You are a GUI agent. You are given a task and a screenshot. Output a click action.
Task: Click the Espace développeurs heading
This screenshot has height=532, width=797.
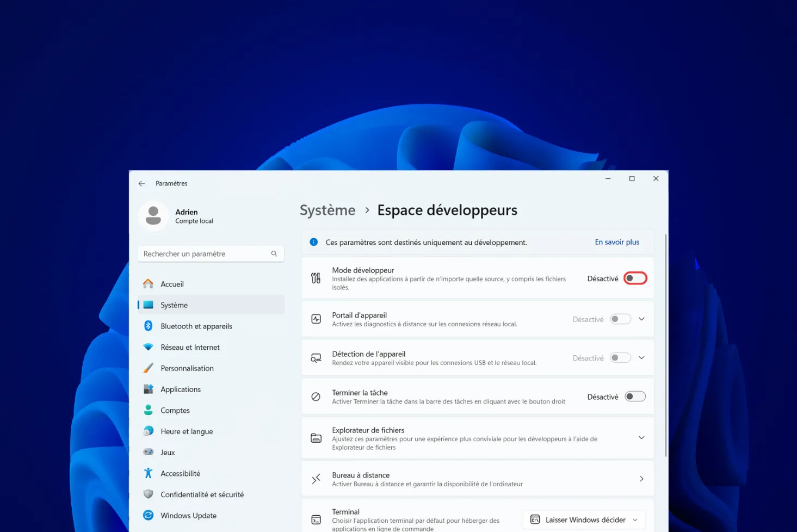(447, 210)
